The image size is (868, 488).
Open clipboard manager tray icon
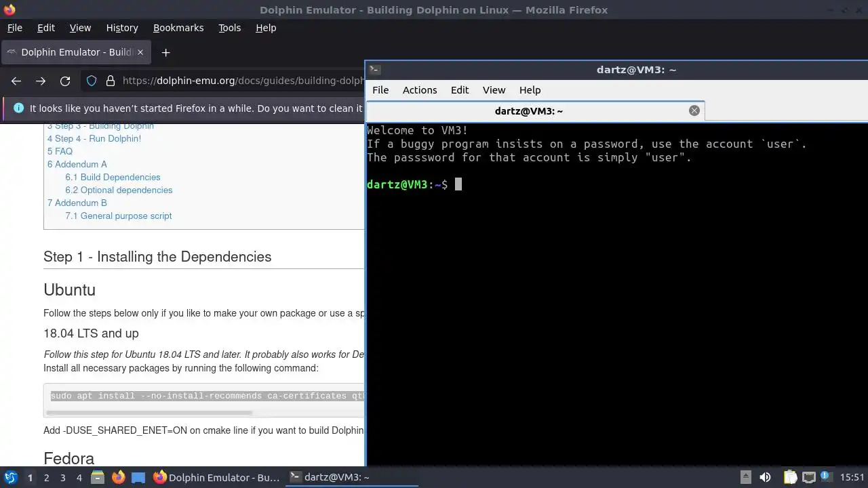click(x=790, y=477)
